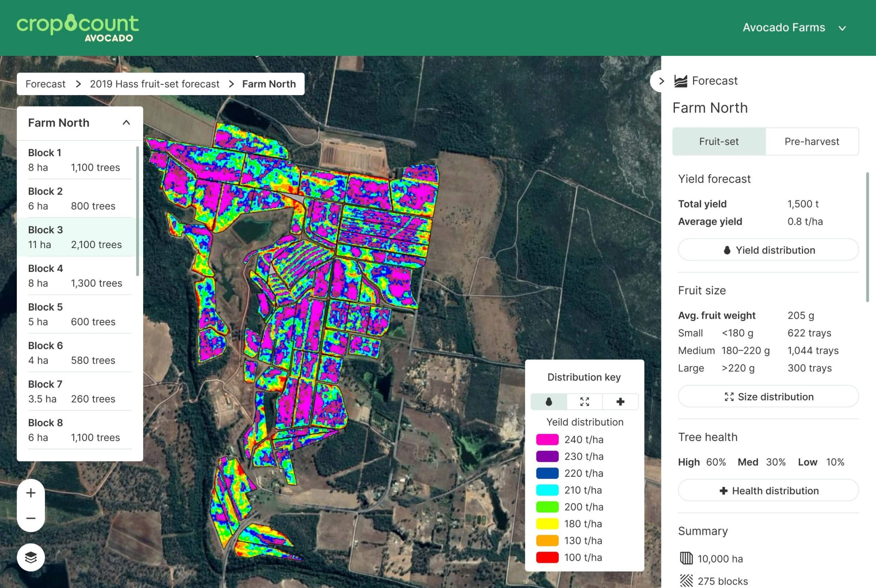This screenshot has height=588, width=876.
Task: Select size expand icon in Distribution key
Action: click(584, 402)
